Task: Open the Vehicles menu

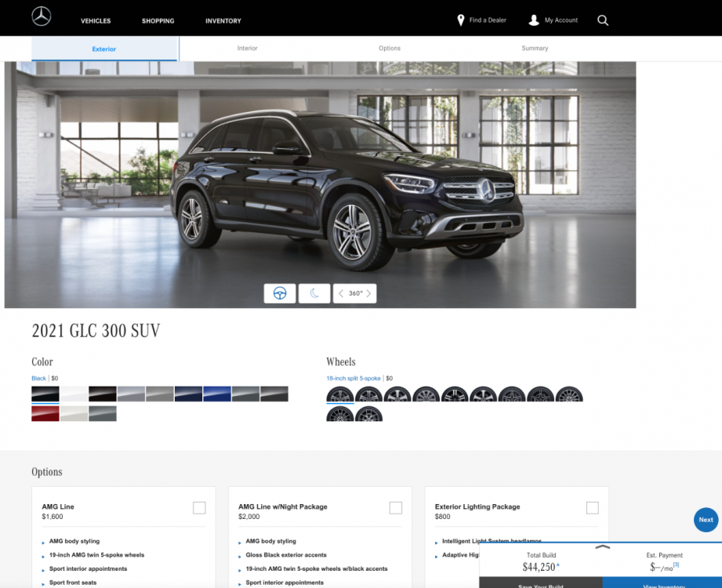Action: click(x=96, y=21)
